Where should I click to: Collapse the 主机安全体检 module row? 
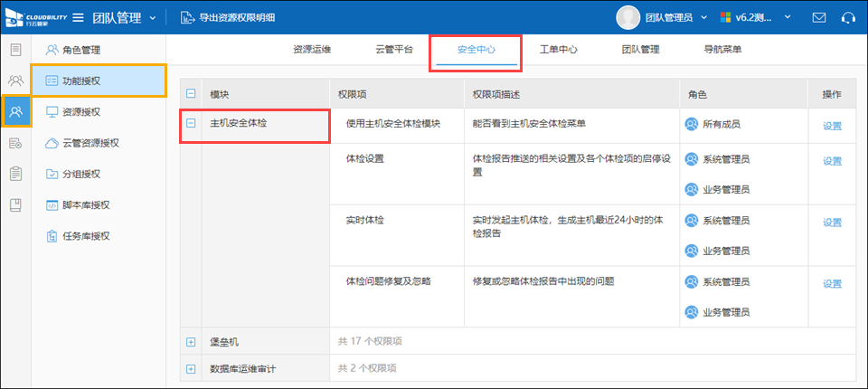click(x=191, y=124)
